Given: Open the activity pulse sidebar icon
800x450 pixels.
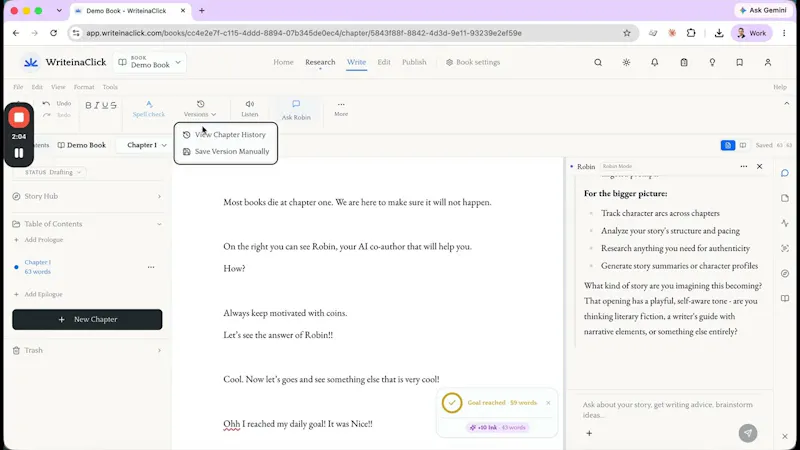Looking at the screenshot, I should pyautogui.click(x=785, y=223).
